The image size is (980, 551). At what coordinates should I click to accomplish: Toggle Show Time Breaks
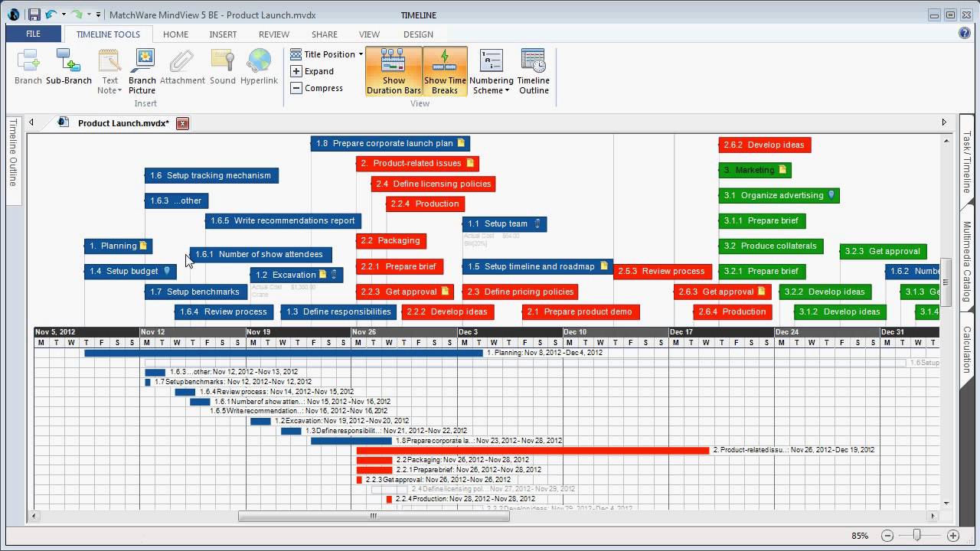coord(445,71)
